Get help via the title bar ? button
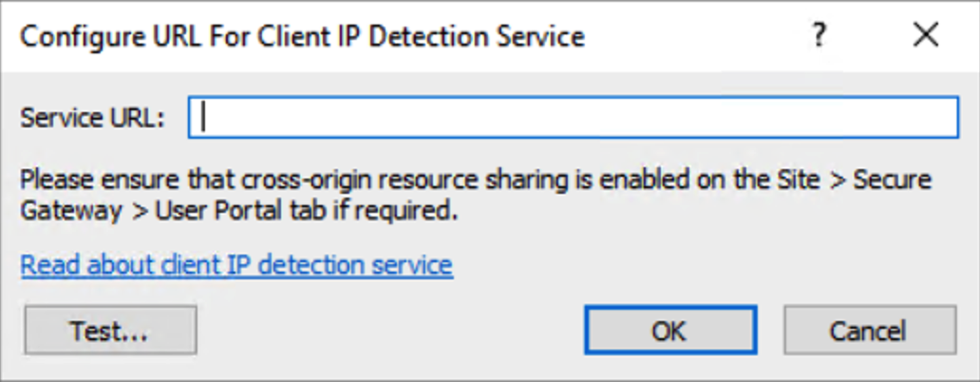This screenshot has width=980, height=382. [x=817, y=36]
